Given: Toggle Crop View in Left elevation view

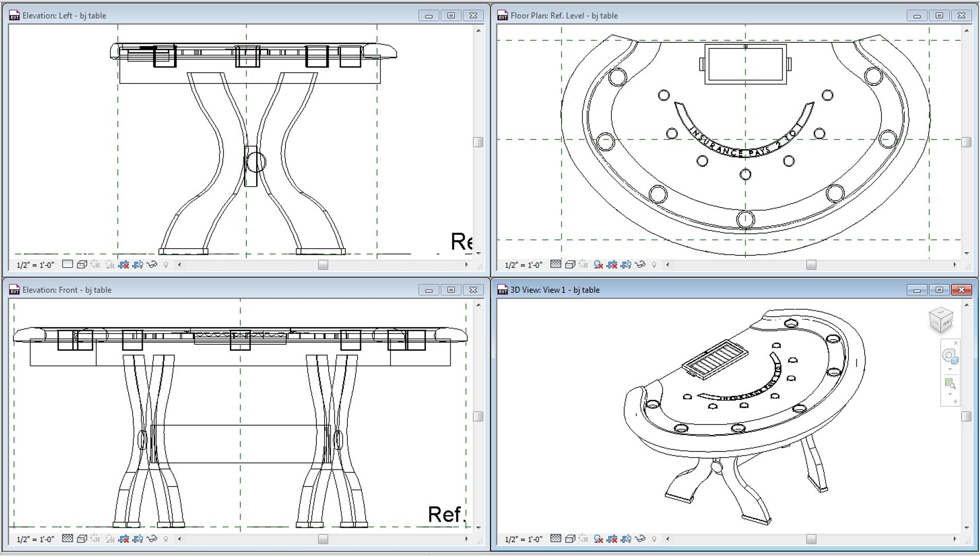Looking at the screenshot, I should 124,265.
